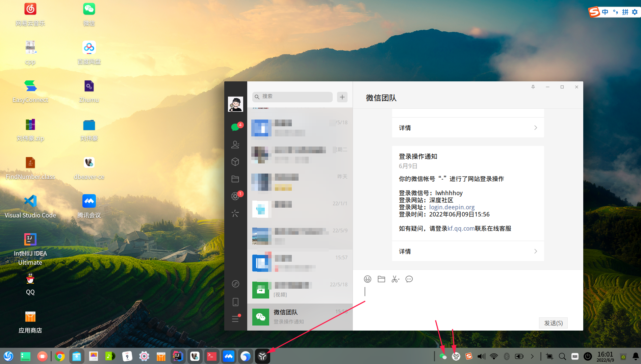Open the WeChat contacts tab
The width and height of the screenshot is (641, 364).
[x=235, y=145]
